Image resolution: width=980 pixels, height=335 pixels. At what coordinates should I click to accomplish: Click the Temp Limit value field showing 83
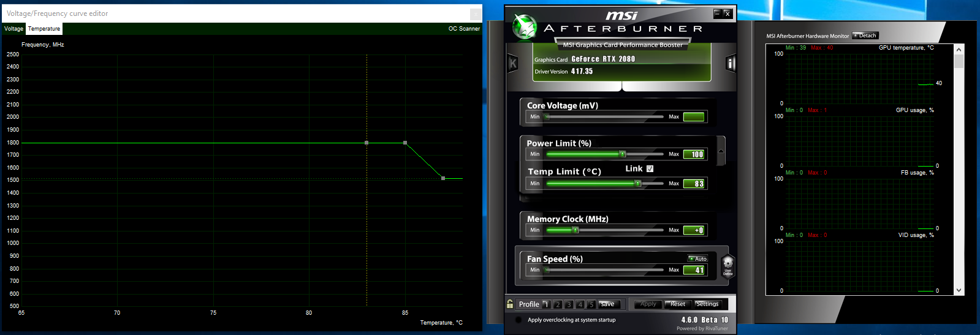tap(694, 184)
